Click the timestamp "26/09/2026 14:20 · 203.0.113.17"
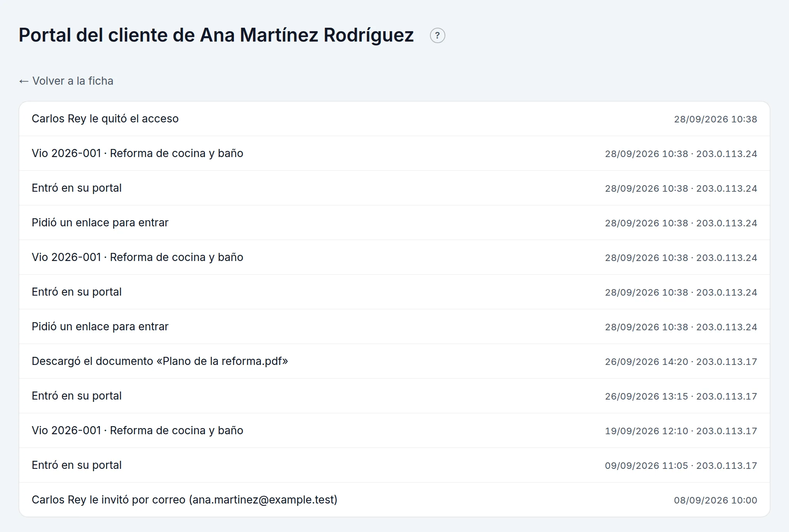 pos(681,361)
